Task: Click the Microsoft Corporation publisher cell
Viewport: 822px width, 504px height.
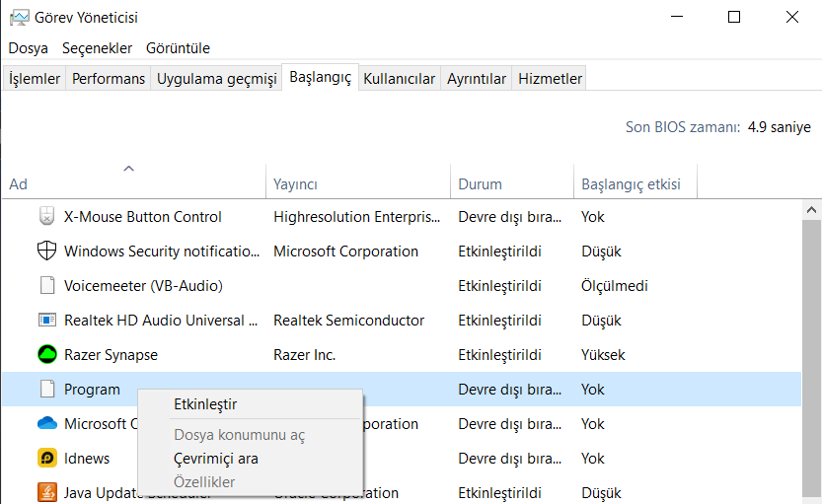Action: tap(345, 252)
